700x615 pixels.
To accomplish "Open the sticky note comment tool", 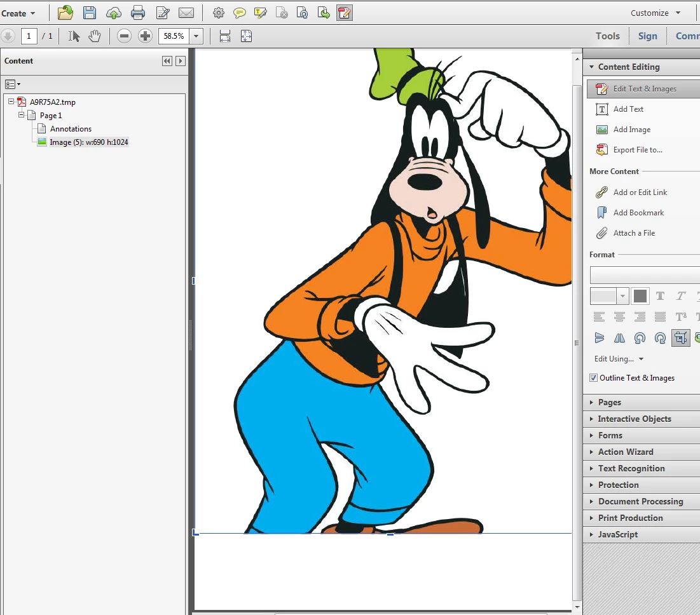I will [240, 13].
